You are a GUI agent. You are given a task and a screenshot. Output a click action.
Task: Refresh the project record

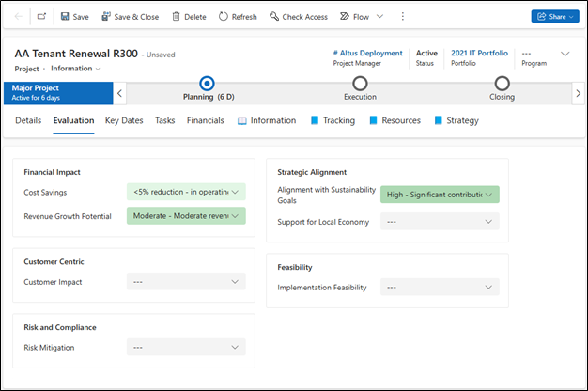(238, 16)
